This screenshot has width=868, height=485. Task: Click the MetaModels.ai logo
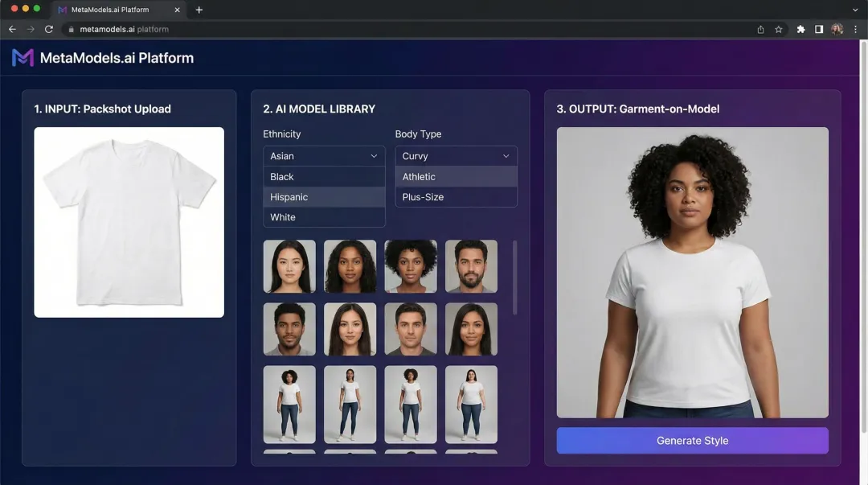click(x=23, y=57)
